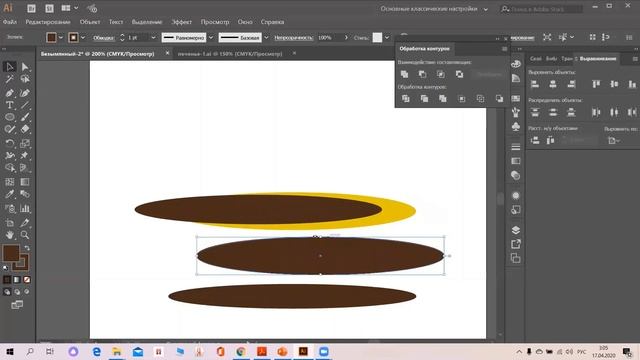Select the Magic Wand tool
This screenshot has height=360, width=640.
[10, 79]
